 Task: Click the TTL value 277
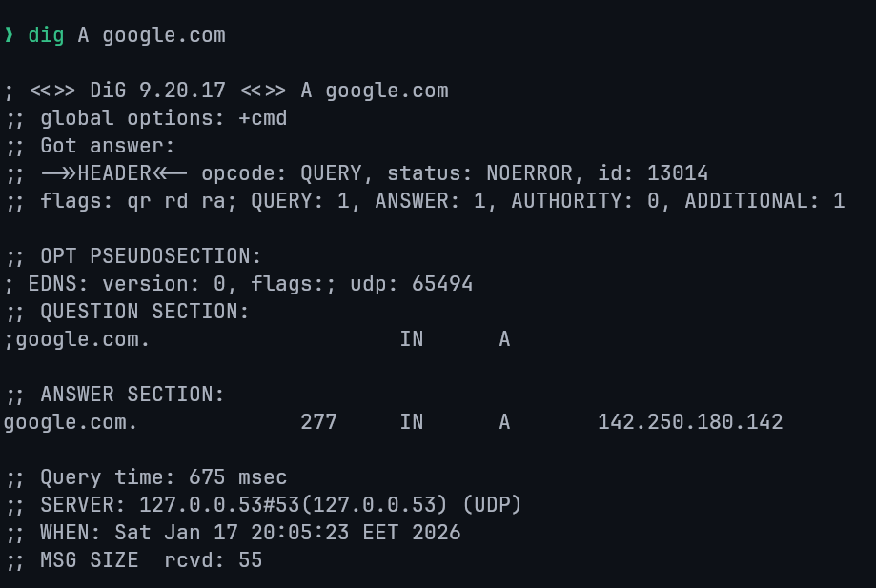(318, 422)
